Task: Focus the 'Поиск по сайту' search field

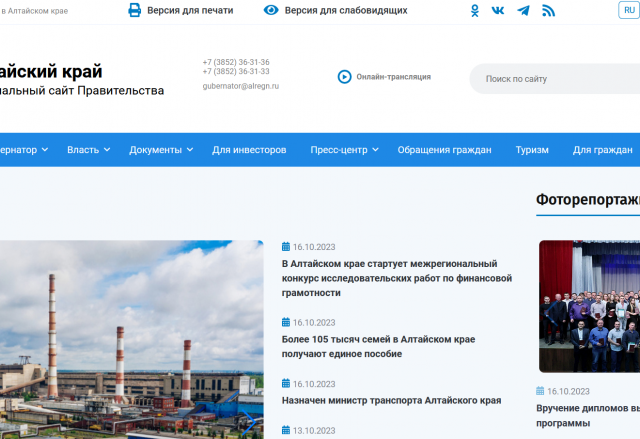Action: click(x=555, y=79)
